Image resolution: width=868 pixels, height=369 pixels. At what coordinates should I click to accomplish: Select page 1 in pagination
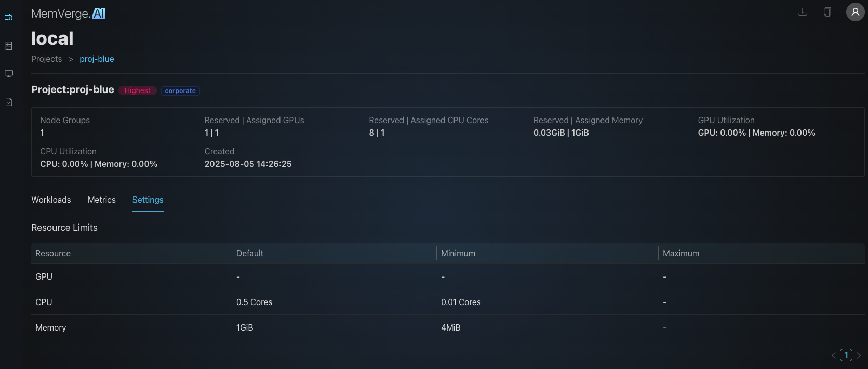pos(846,355)
